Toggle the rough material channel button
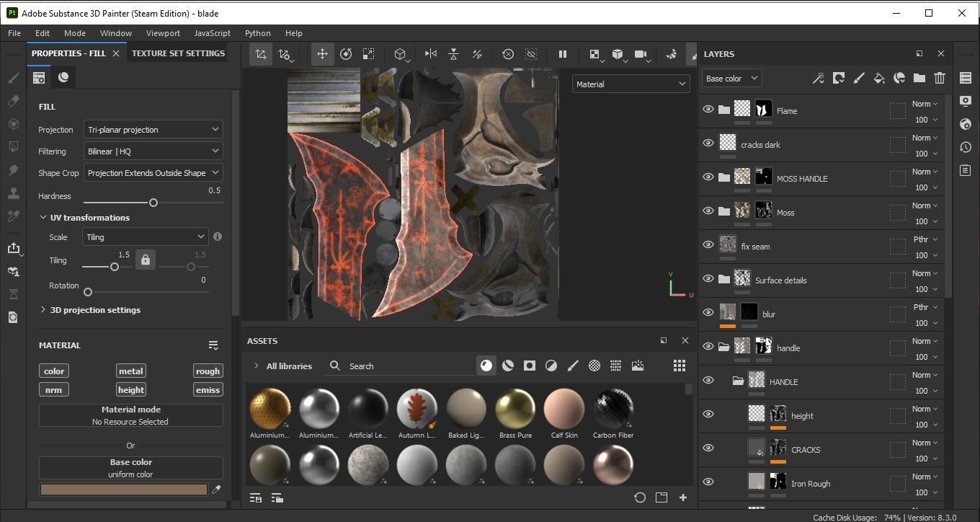980x522 pixels. tap(208, 371)
